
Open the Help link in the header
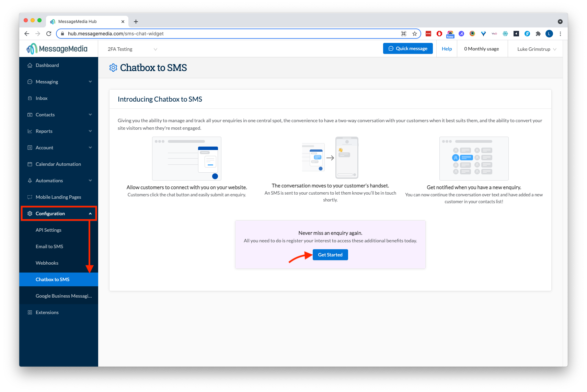(x=446, y=49)
